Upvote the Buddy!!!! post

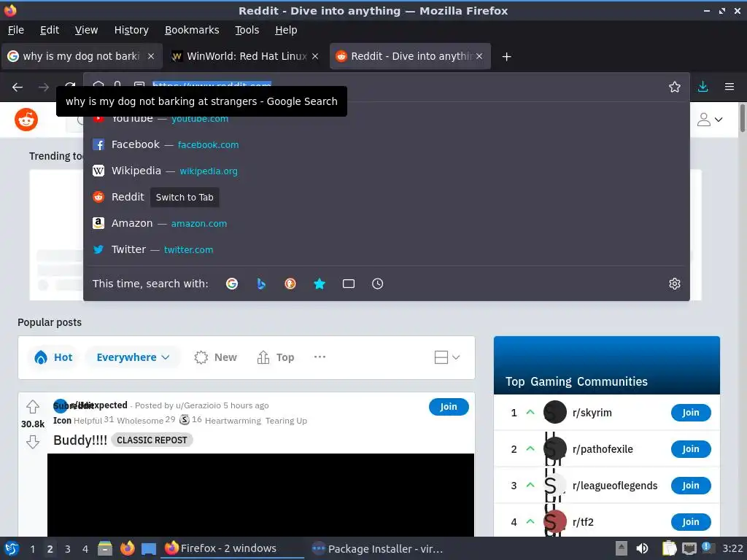point(32,407)
